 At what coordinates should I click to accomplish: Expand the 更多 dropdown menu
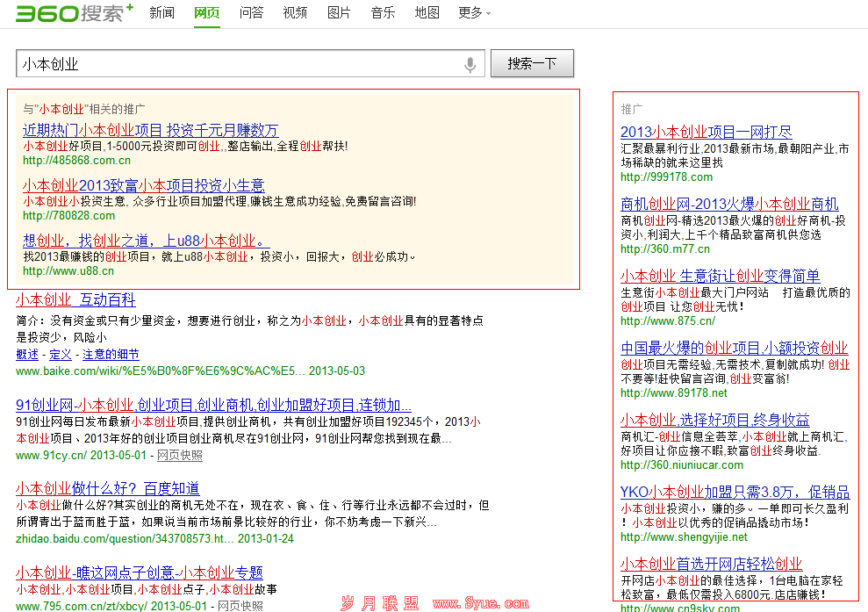[x=474, y=13]
